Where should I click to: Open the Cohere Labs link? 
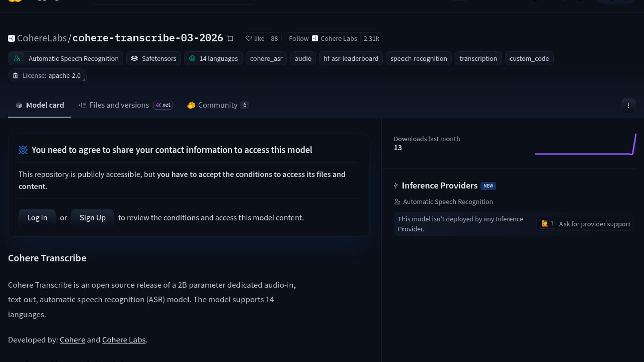point(123,340)
